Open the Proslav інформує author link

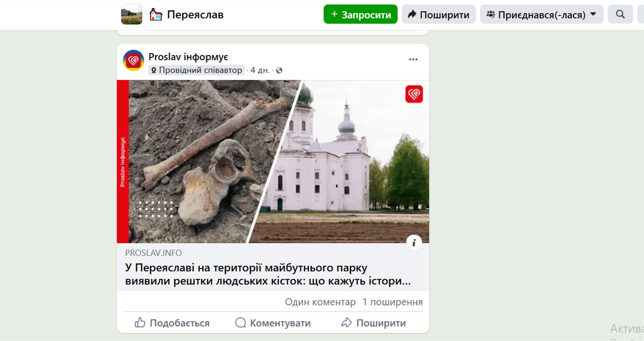tap(188, 57)
